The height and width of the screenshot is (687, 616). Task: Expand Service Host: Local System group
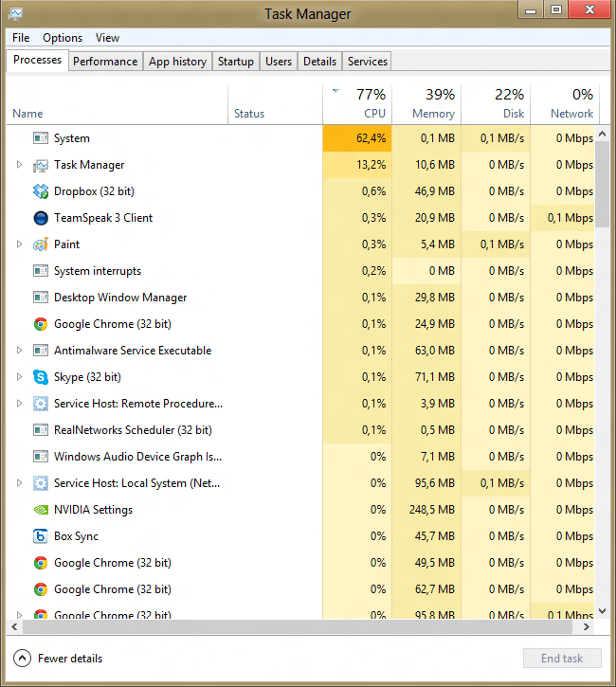click(x=19, y=483)
